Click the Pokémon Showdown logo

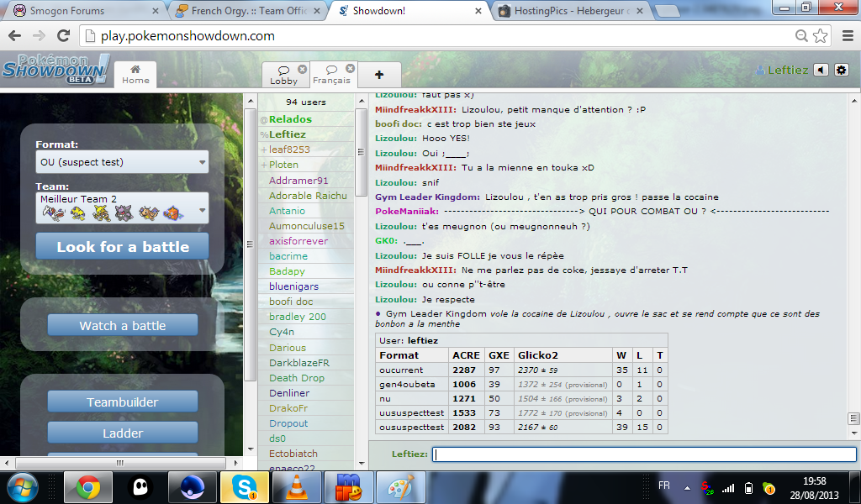pyautogui.click(x=55, y=70)
